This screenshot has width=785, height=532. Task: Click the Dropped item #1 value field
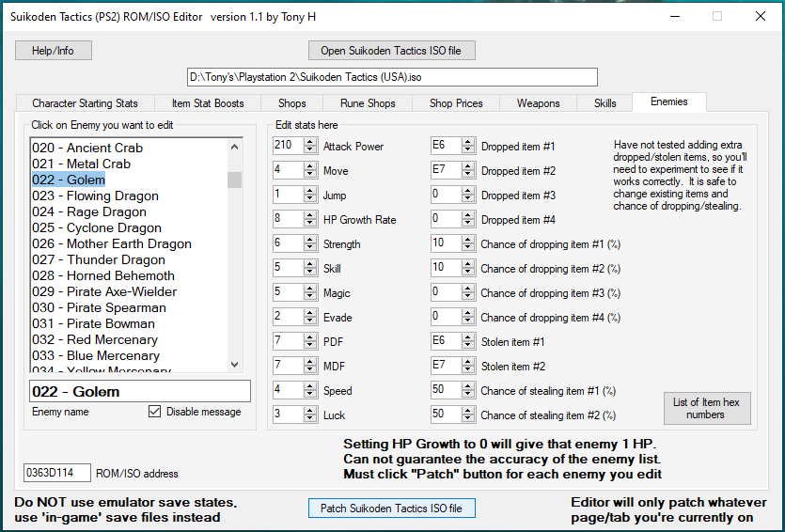pyautogui.click(x=446, y=146)
